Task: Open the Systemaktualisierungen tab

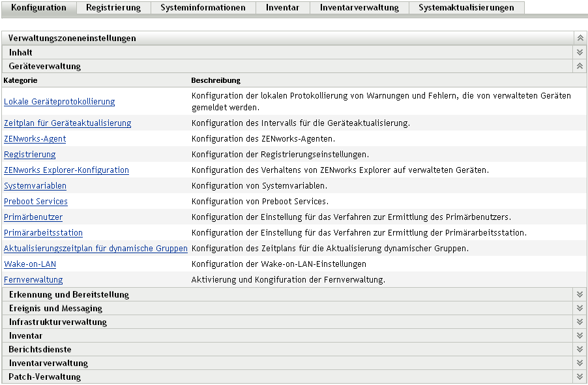Action: coord(467,8)
